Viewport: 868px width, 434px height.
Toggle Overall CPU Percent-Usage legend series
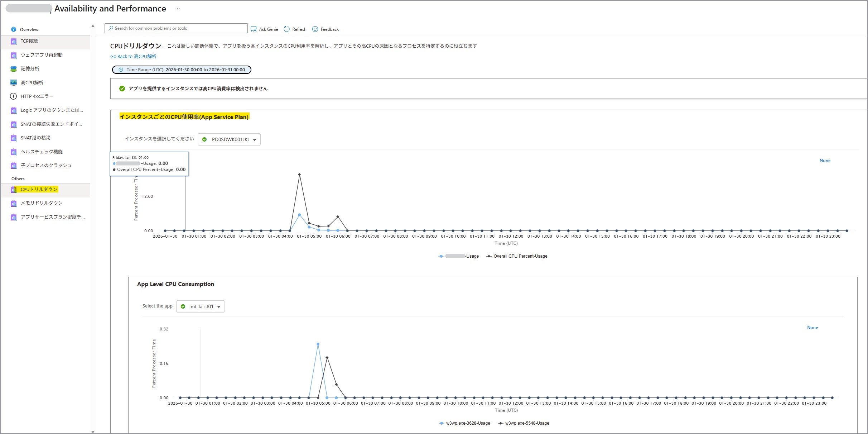520,256
